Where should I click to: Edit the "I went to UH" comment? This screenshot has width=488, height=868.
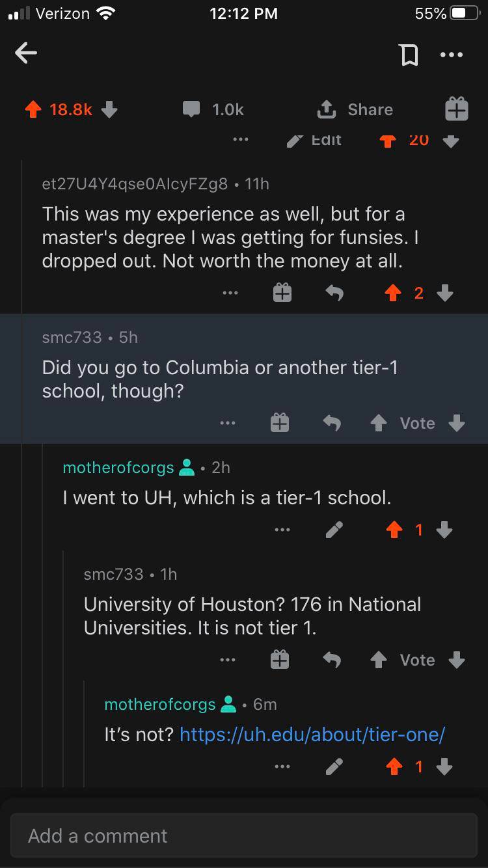click(x=334, y=531)
